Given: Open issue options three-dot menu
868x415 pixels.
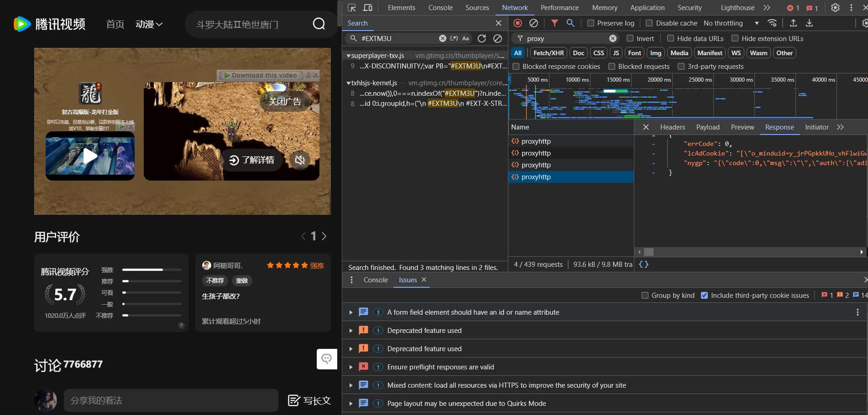Looking at the screenshot, I should [858, 312].
